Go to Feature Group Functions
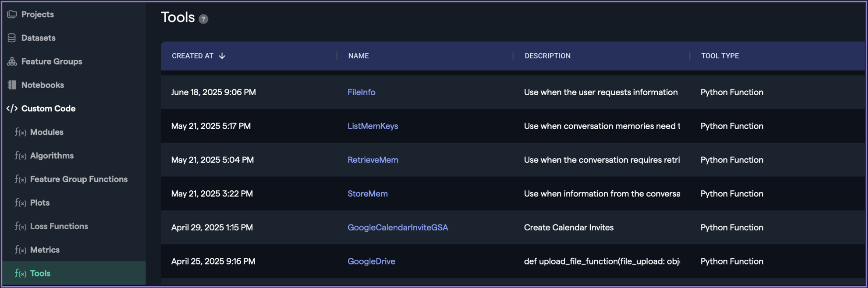868x288 pixels. pyautogui.click(x=78, y=179)
